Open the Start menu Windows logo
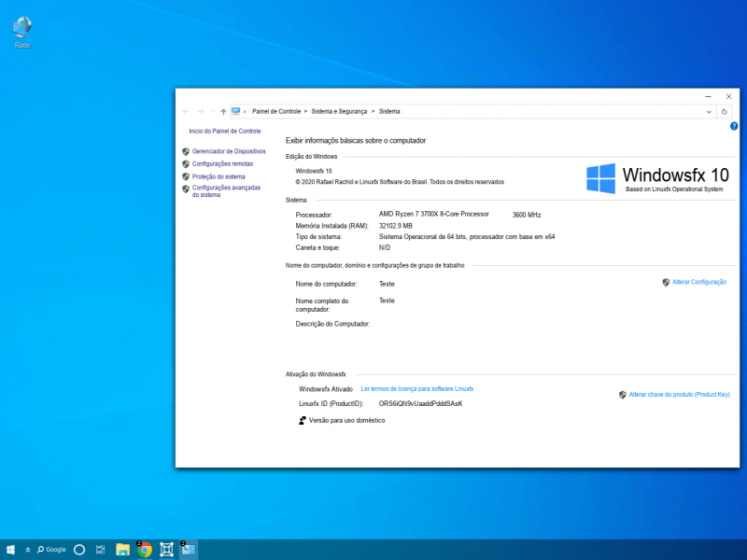 (x=11, y=550)
